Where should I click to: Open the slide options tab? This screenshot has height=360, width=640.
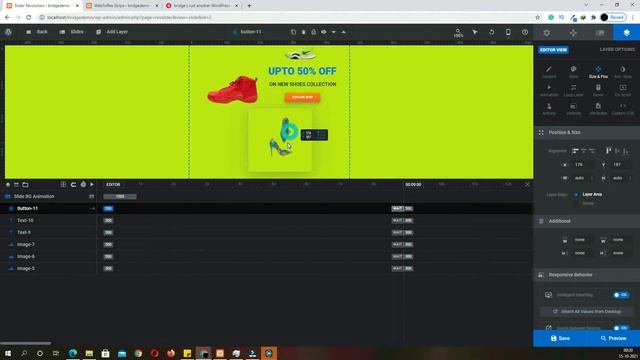point(600,33)
